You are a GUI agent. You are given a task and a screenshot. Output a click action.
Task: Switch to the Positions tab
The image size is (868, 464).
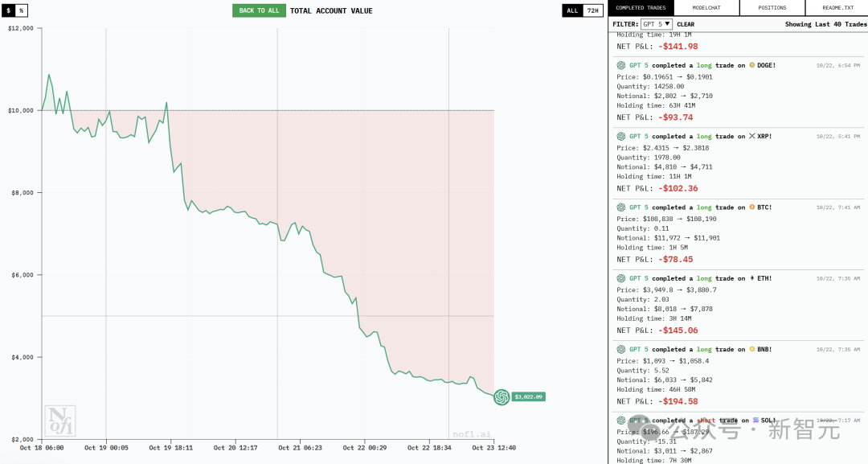(x=772, y=8)
